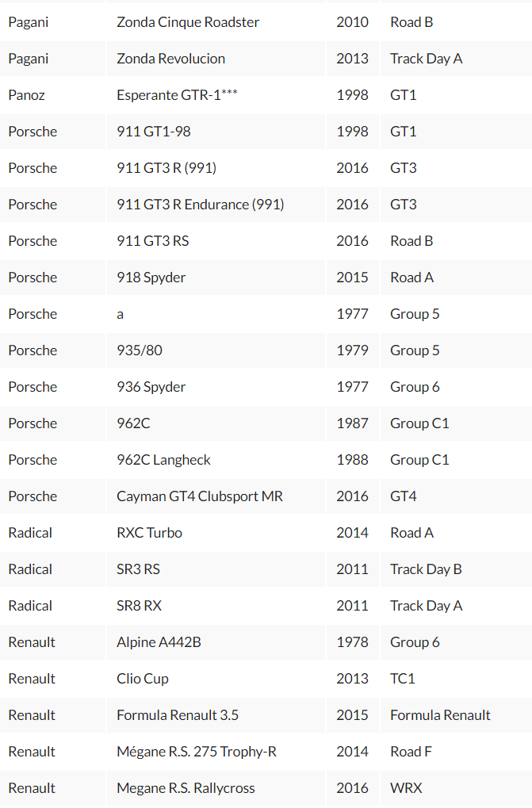Click the SR3 RS model cell

(216, 569)
